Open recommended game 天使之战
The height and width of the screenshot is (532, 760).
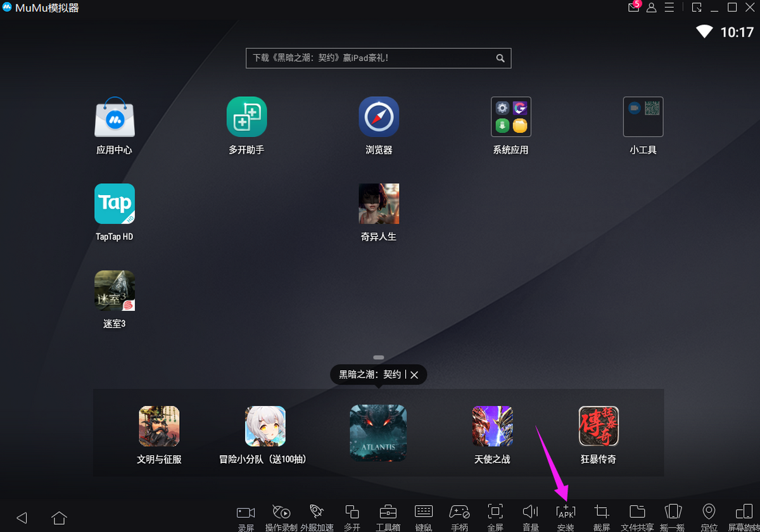(x=492, y=426)
